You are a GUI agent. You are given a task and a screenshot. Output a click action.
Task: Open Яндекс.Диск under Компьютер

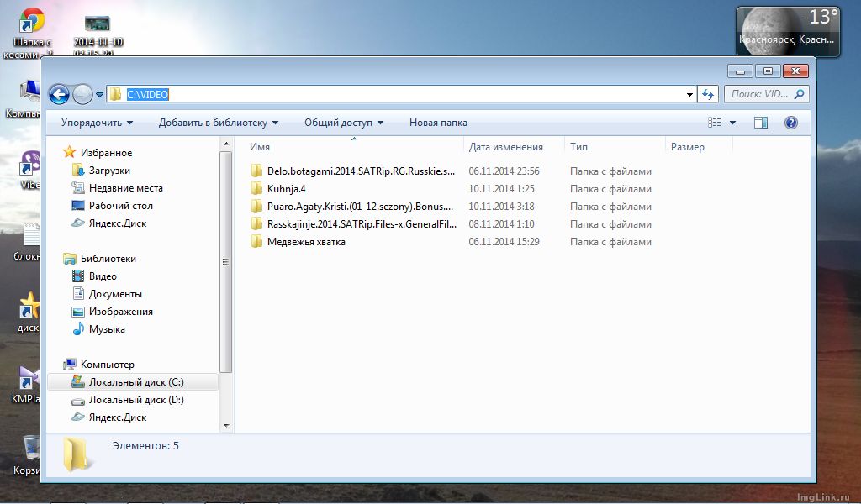pos(118,417)
